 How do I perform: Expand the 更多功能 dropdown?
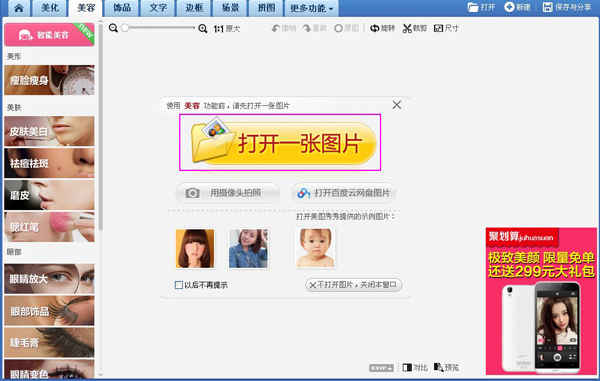[x=311, y=8]
